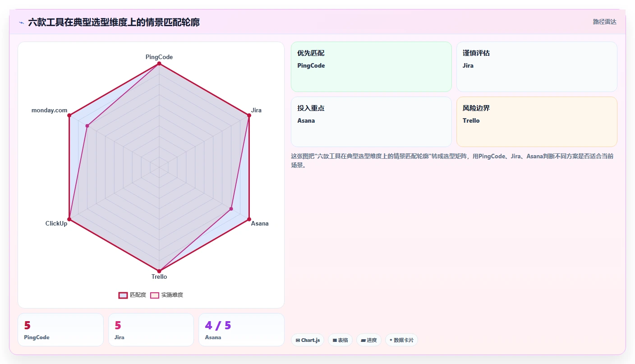Click the 进度 tag

coord(369,340)
